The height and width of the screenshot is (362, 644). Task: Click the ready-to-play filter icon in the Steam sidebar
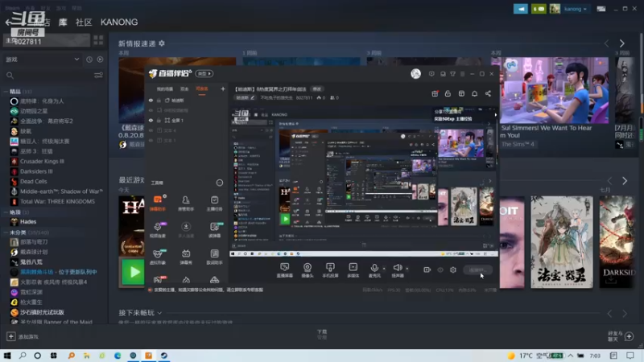pos(100,60)
